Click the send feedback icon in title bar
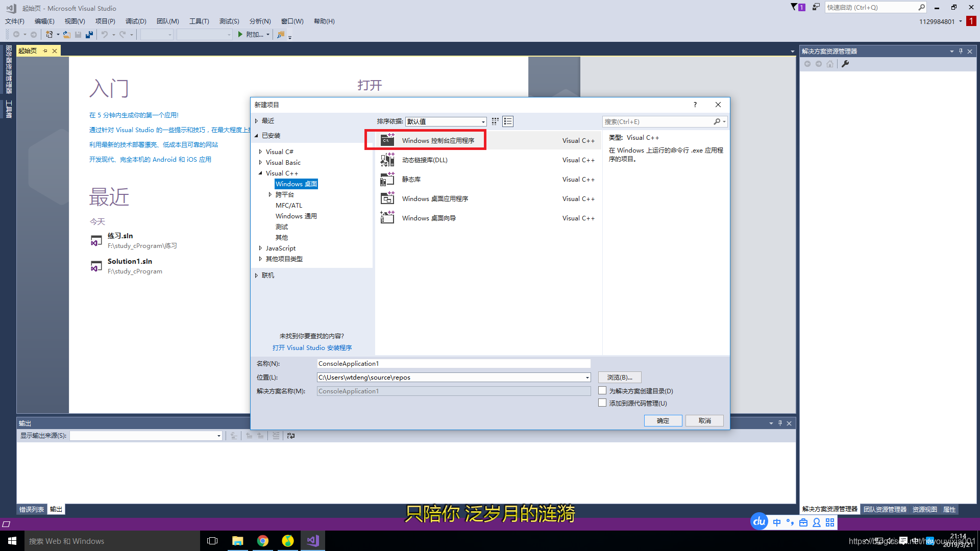 click(x=816, y=7)
